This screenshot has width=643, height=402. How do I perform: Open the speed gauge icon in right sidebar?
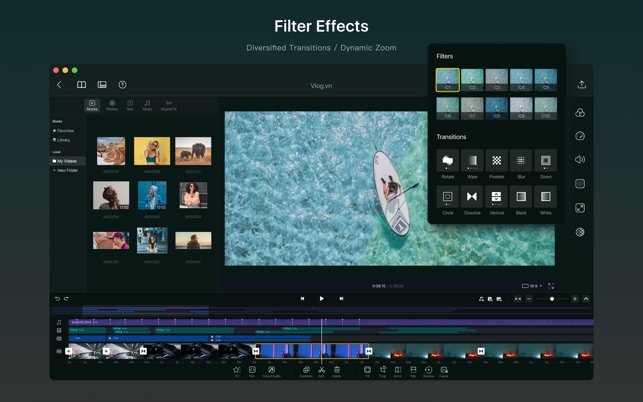pyautogui.click(x=580, y=136)
